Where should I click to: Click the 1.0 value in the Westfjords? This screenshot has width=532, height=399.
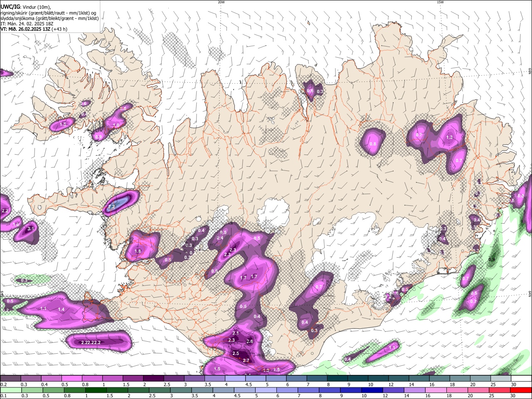click(x=116, y=125)
